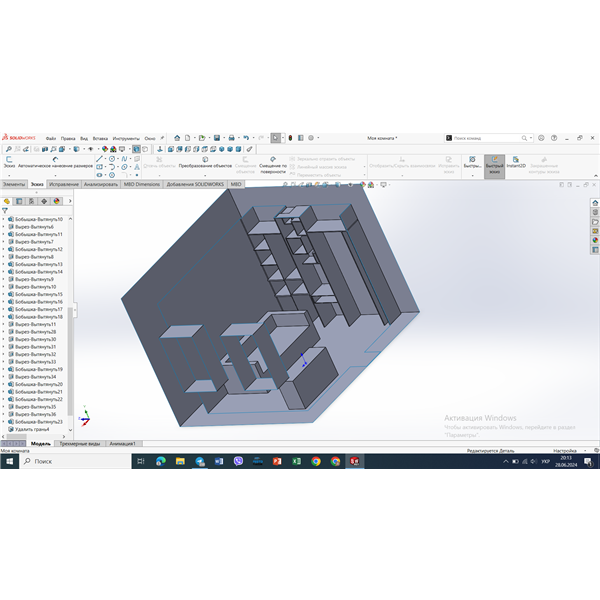Viewport: 600px width, 600px height.
Task: Save the document with the floppy disk icon
Action: 217,138
